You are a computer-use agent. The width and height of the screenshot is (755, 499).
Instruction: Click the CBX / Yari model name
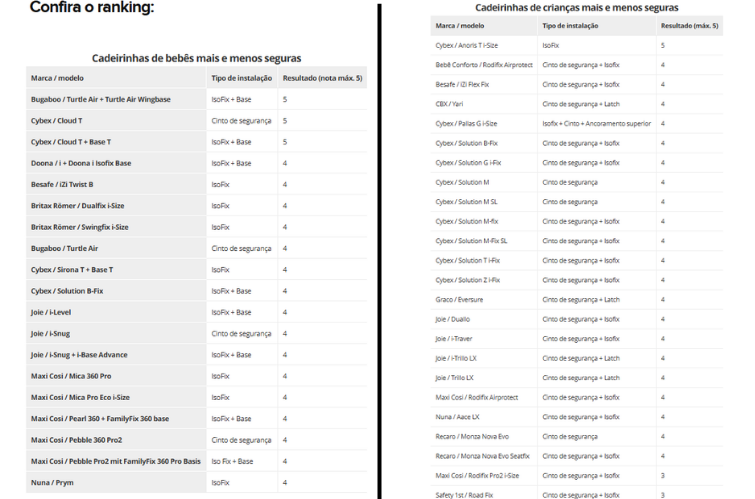point(449,104)
